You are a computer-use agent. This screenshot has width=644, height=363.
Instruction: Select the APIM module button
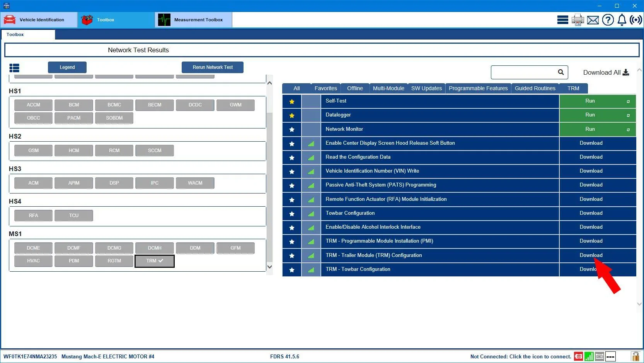[74, 183]
